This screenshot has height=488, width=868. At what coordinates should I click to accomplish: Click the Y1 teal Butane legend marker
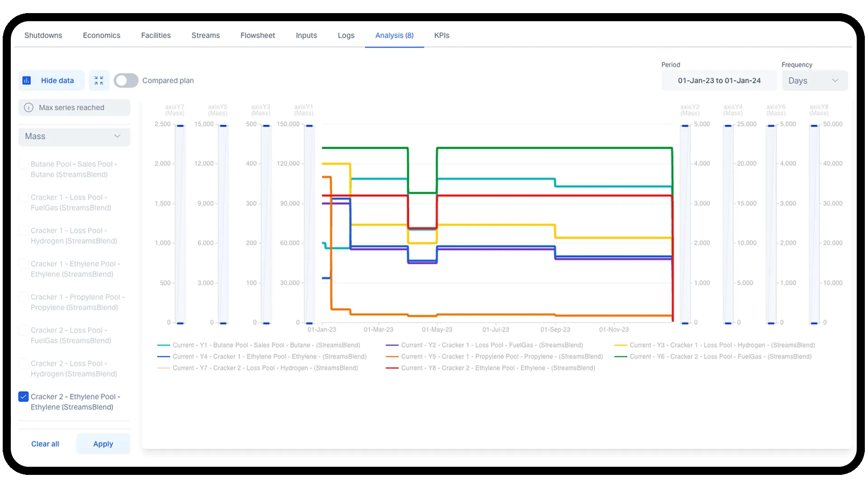coord(163,345)
